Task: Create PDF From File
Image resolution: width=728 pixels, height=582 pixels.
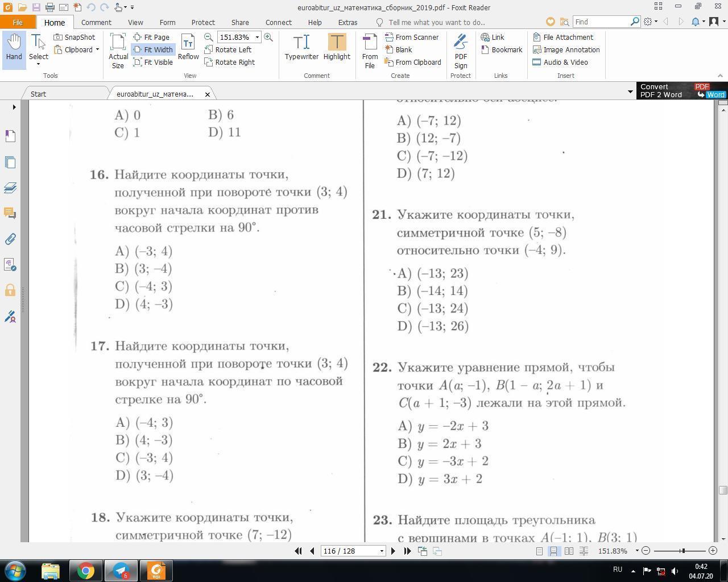Action: click(x=370, y=51)
